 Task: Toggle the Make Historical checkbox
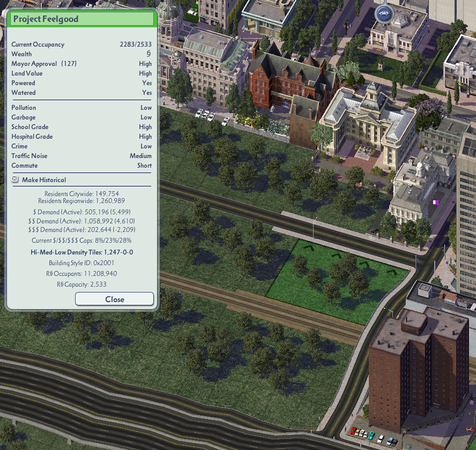(x=14, y=179)
